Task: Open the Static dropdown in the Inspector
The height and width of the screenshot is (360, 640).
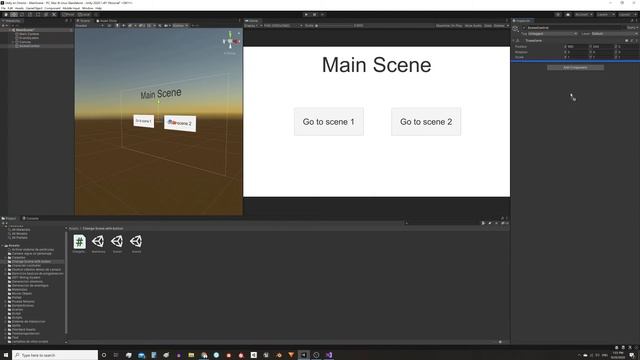Action: coord(632,28)
